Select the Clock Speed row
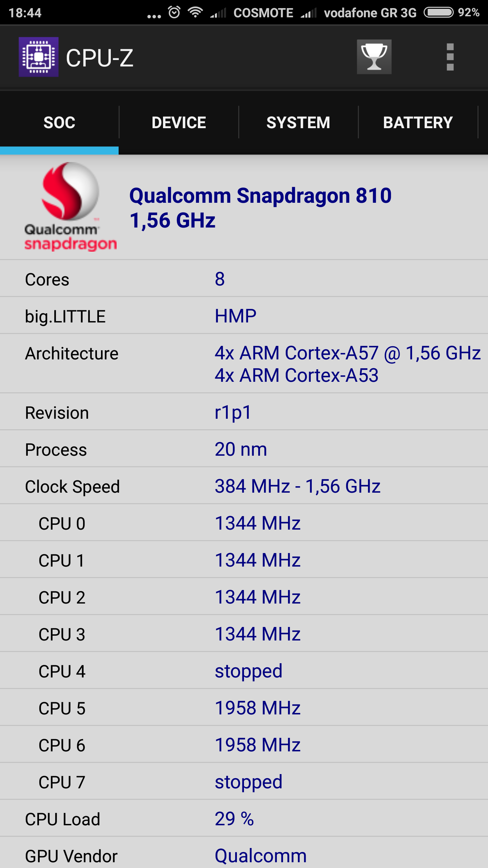This screenshot has height=868, width=488. pyautogui.click(x=244, y=487)
